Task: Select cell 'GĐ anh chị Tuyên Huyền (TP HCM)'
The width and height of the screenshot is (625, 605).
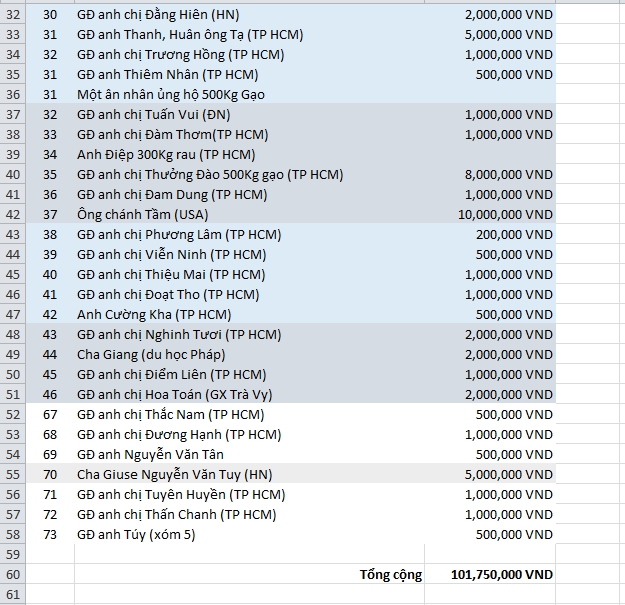Action: click(250, 494)
